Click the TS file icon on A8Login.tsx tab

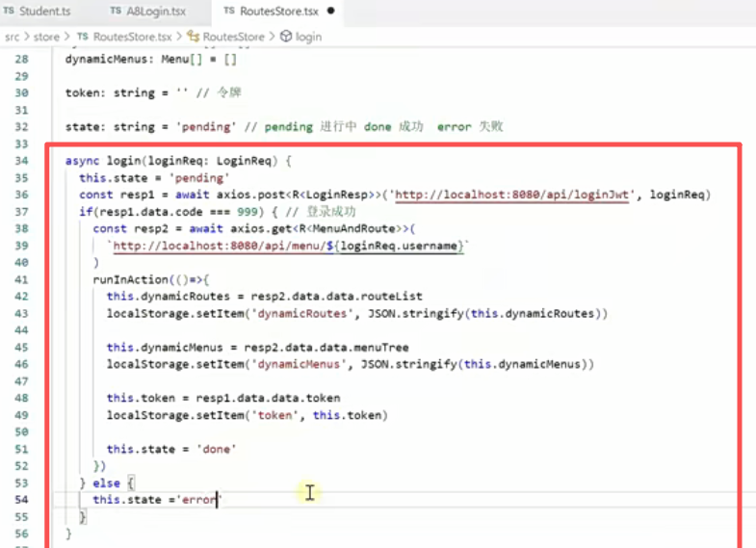coord(116,11)
